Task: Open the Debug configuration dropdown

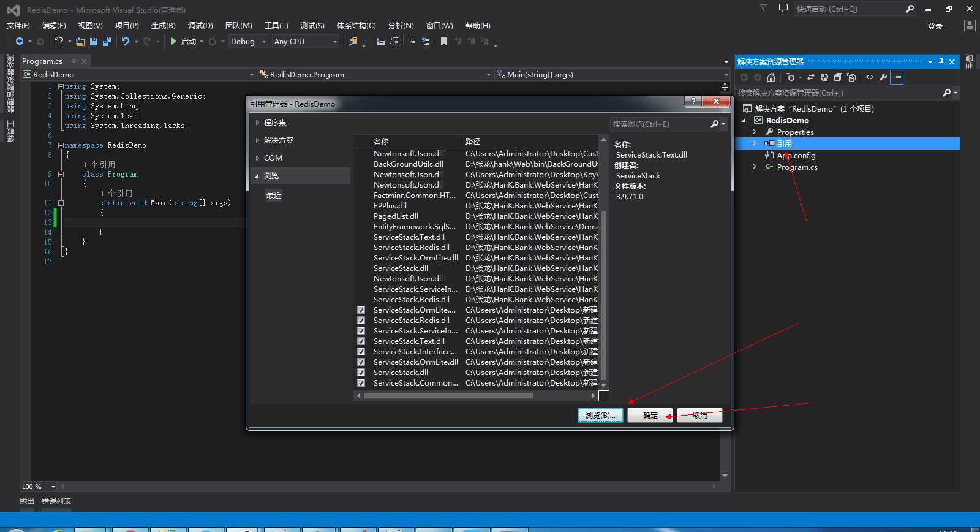Action: click(248, 42)
